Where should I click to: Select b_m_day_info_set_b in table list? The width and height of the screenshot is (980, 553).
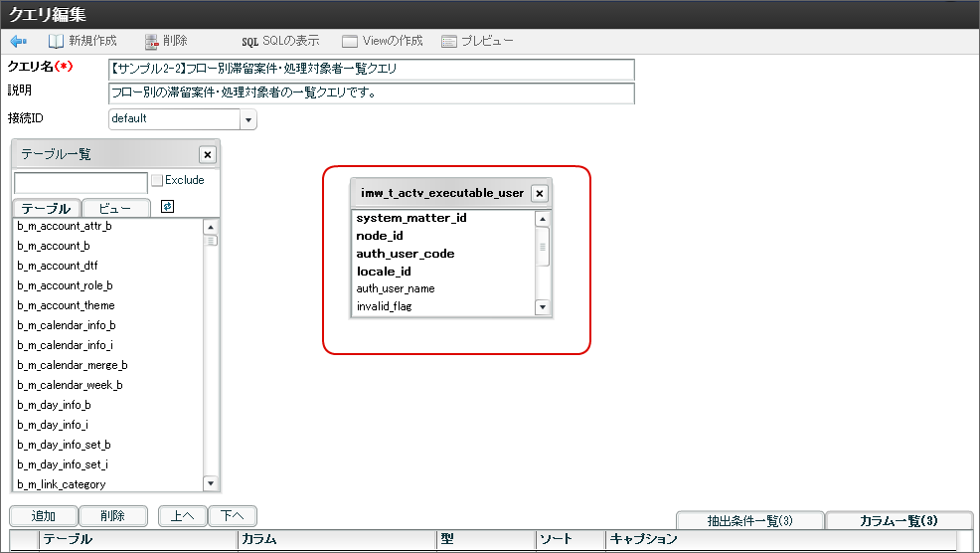tap(65, 445)
